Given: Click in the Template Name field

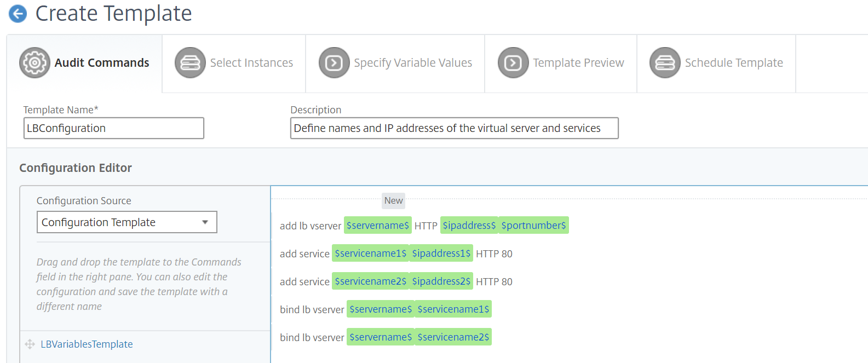Looking at the screenshot, I should (x=114, y=128).
